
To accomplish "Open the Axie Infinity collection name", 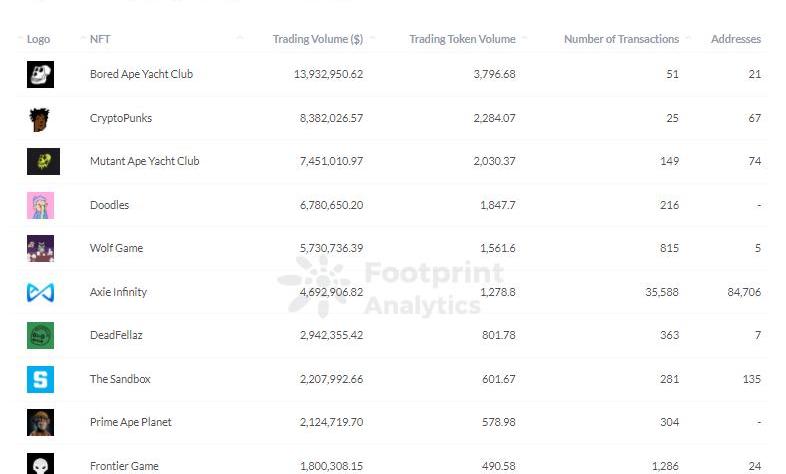I will pos(118,292).
